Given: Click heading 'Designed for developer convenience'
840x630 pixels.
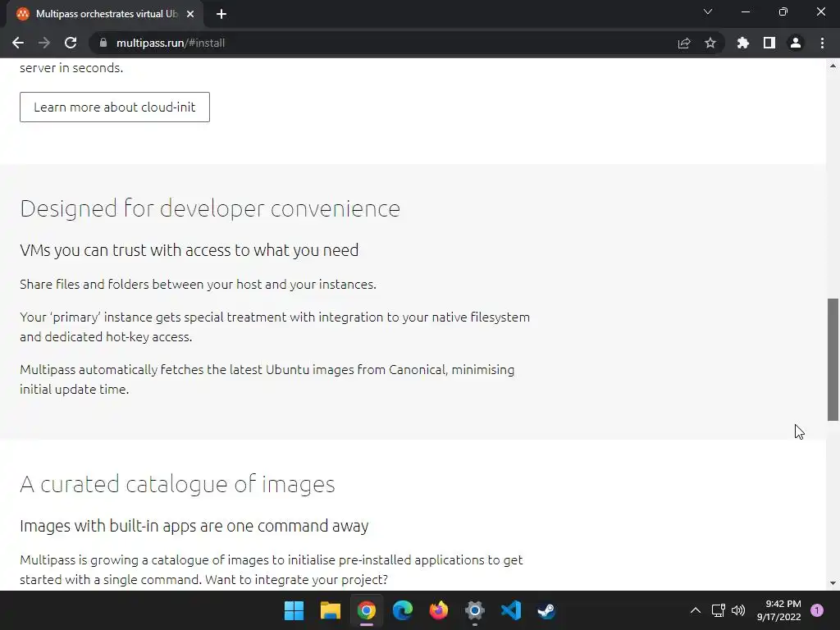Looking at the screenshot, I should [x=210, y=209].
